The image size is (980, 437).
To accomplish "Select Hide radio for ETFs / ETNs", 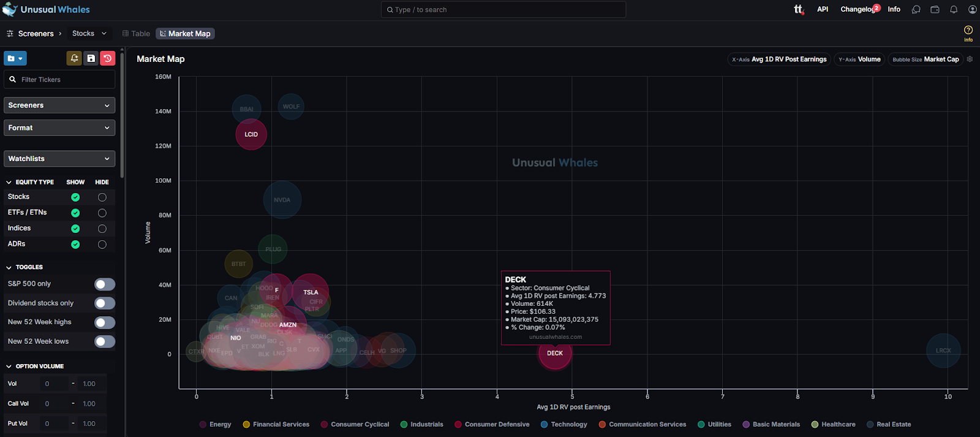I will coord(102,213).
